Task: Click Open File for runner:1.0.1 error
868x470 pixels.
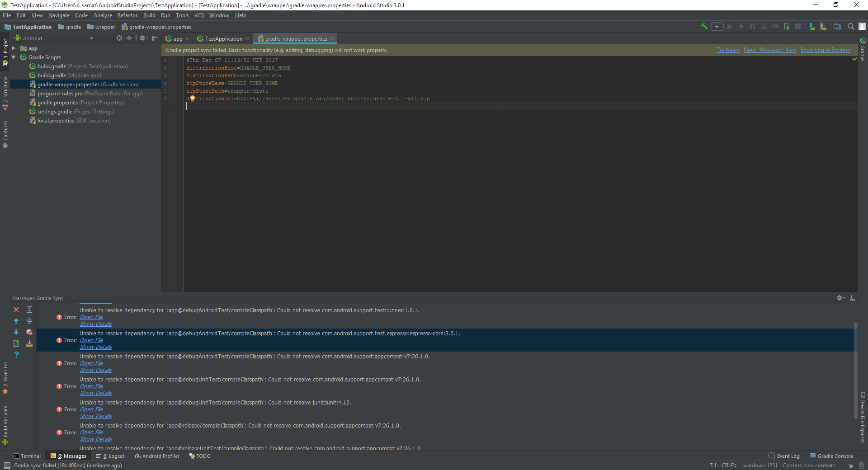Action: click(x=91, y=317)
